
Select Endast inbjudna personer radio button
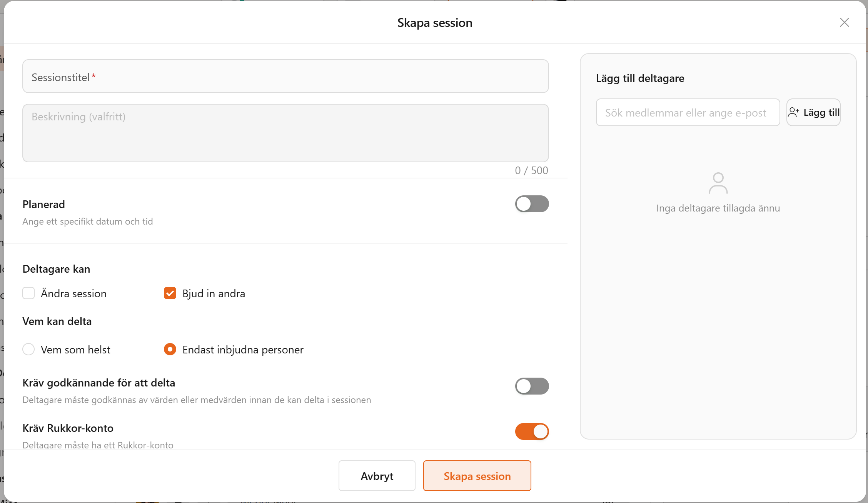pyautogui.click(x=170, y=349)
